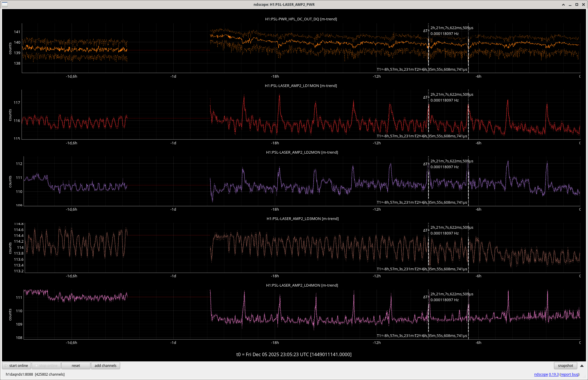Click the H1:PSL-PWR_HPL_DC_OUT_DQ plot title

click(x=301, y=19)
